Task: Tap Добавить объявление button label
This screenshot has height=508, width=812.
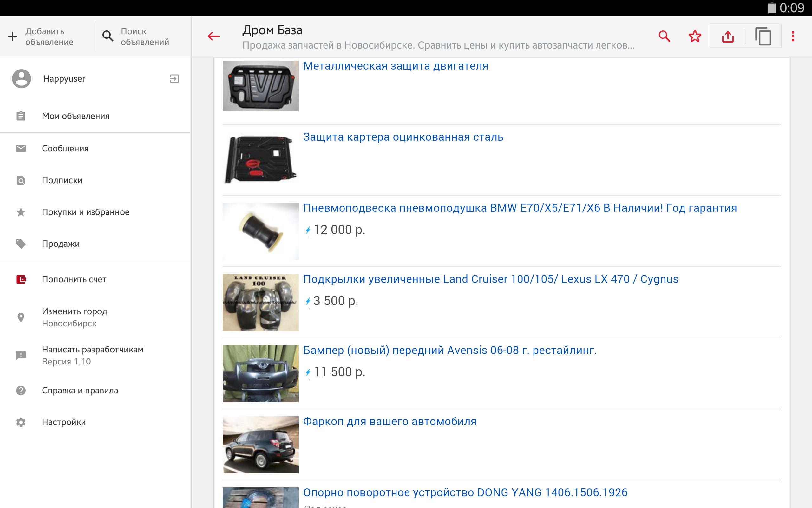Action: click(49, 37)
